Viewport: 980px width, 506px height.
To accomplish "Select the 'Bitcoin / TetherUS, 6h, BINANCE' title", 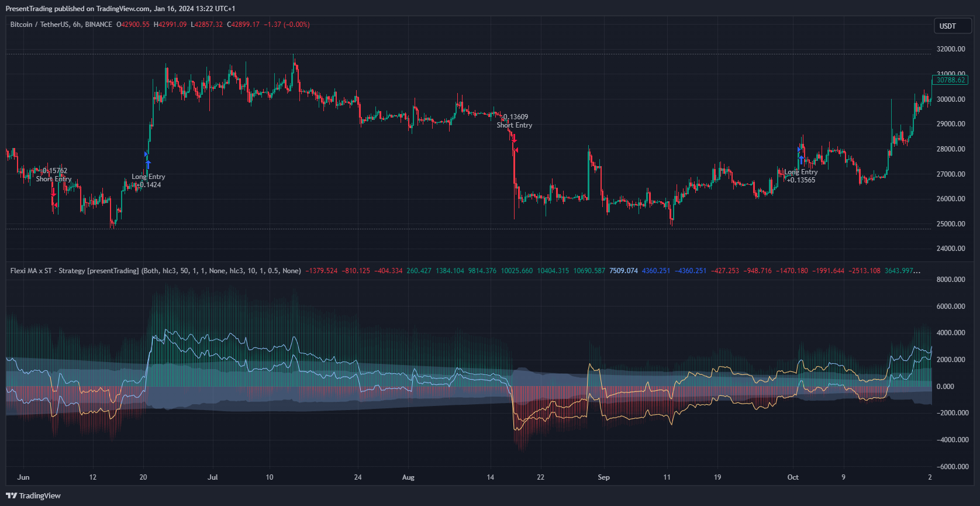I will click(61, 25).
